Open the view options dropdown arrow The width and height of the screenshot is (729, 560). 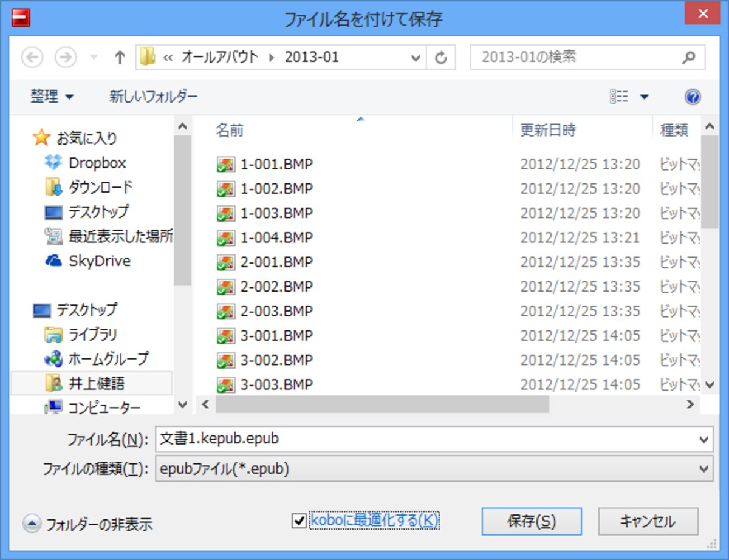coord(644,97)
